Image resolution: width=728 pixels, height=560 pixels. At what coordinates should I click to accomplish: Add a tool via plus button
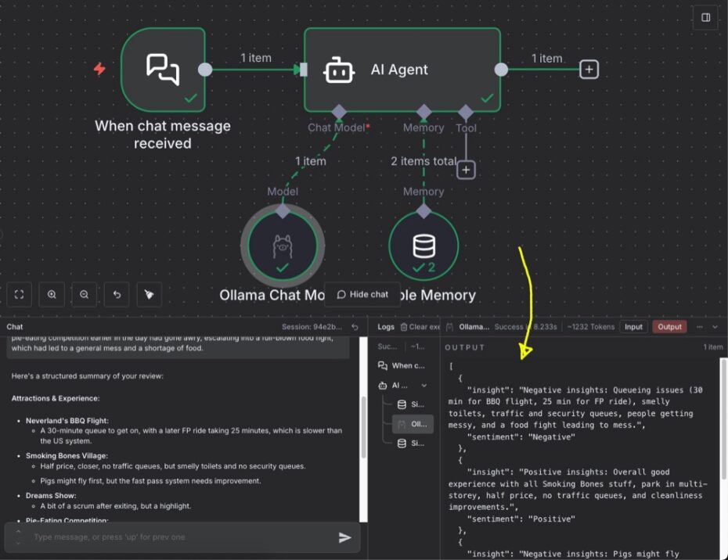pyautogui.click(x=466, y=170)
